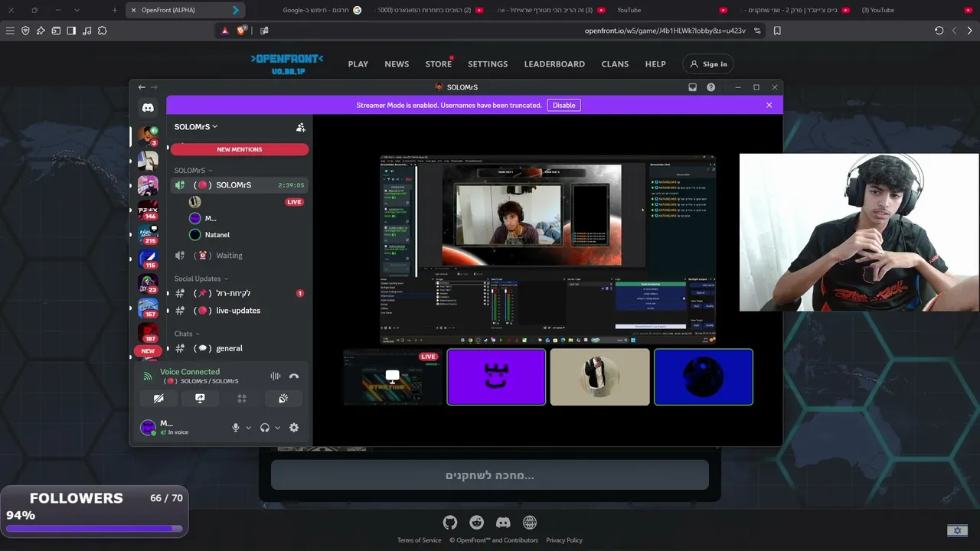
Task: Open the browser music note icon
Action: (x=87, y=31)
